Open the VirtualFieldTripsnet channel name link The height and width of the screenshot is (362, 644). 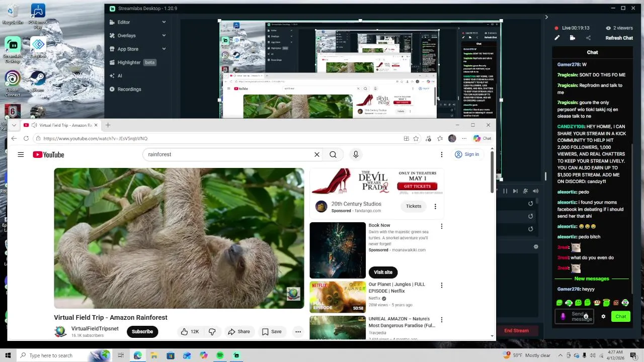pos(95,328)
